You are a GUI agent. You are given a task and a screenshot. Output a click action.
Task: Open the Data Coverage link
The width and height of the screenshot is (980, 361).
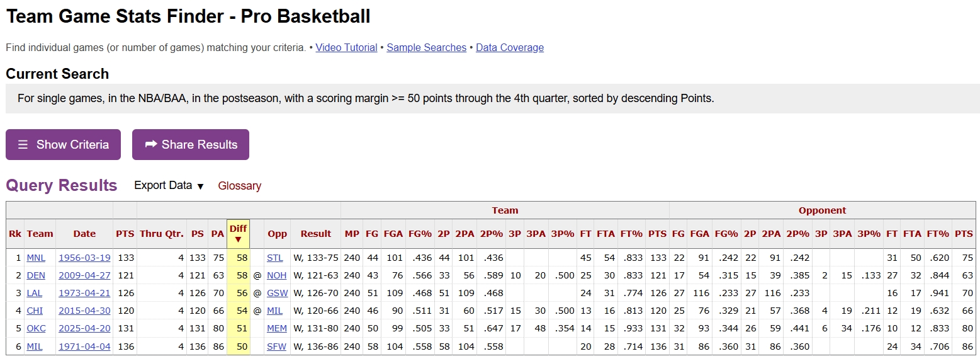click(509, 48)
